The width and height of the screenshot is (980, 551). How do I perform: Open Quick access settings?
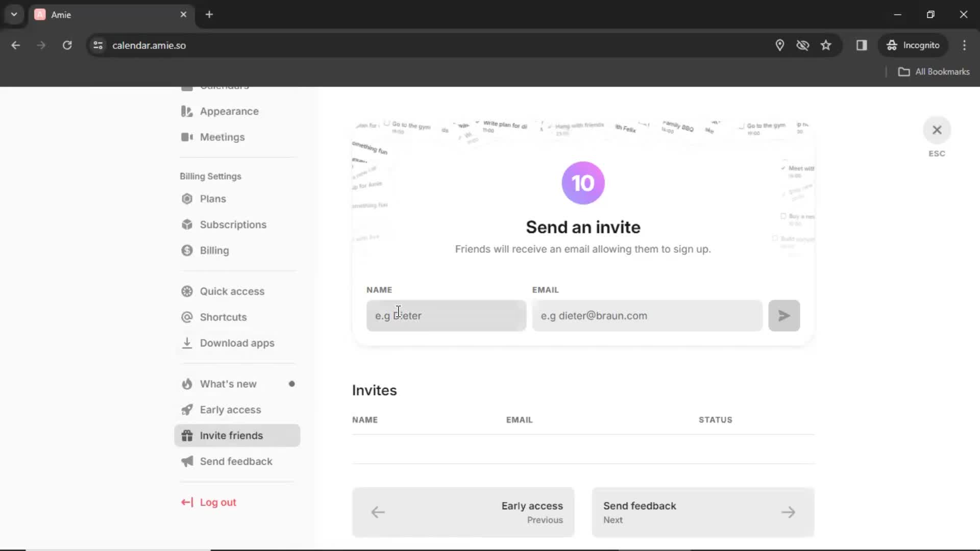(x=233, y=291)
